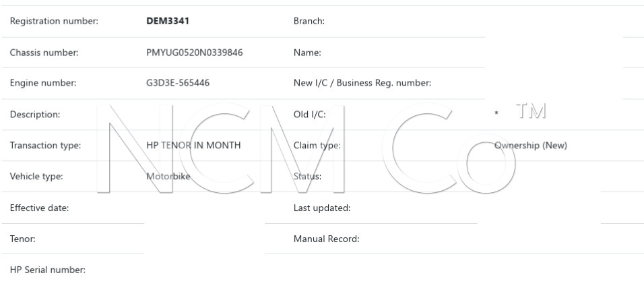Click the Chassis number label

[x=44, y=53]
